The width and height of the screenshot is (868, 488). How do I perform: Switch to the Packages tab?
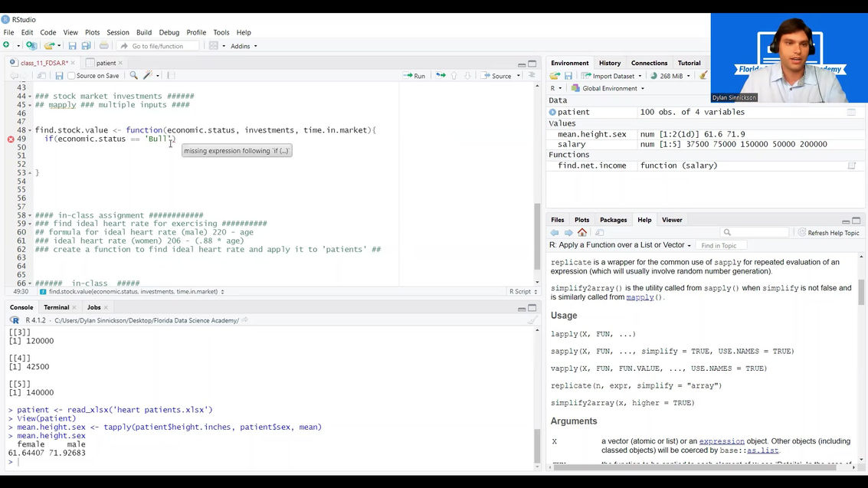(612, 220)
